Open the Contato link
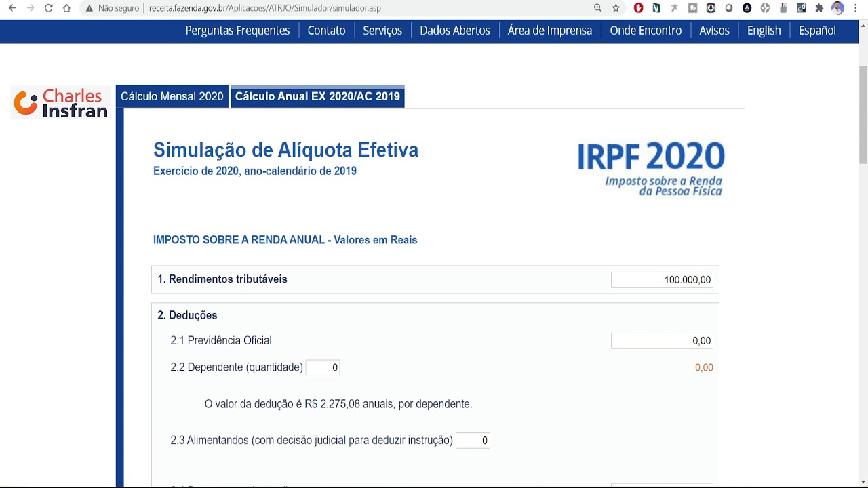868x488 pixels. point(326,30)
